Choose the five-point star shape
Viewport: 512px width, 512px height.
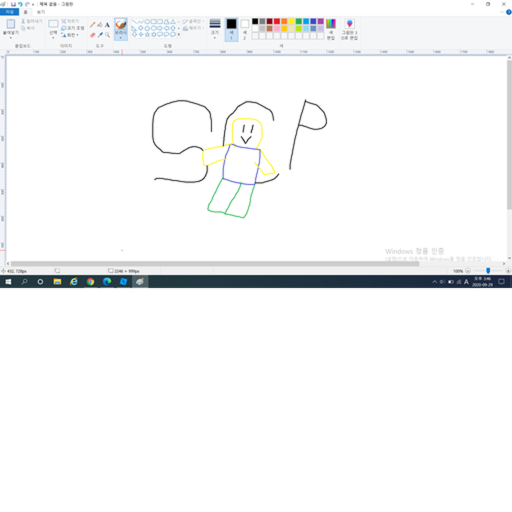(x=147, y=34)
